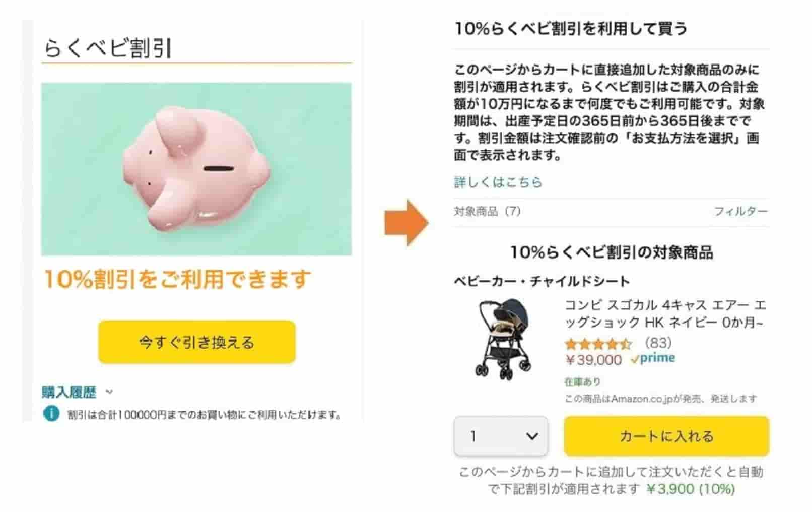Click the ¥39,000 price

coord(593,360)
